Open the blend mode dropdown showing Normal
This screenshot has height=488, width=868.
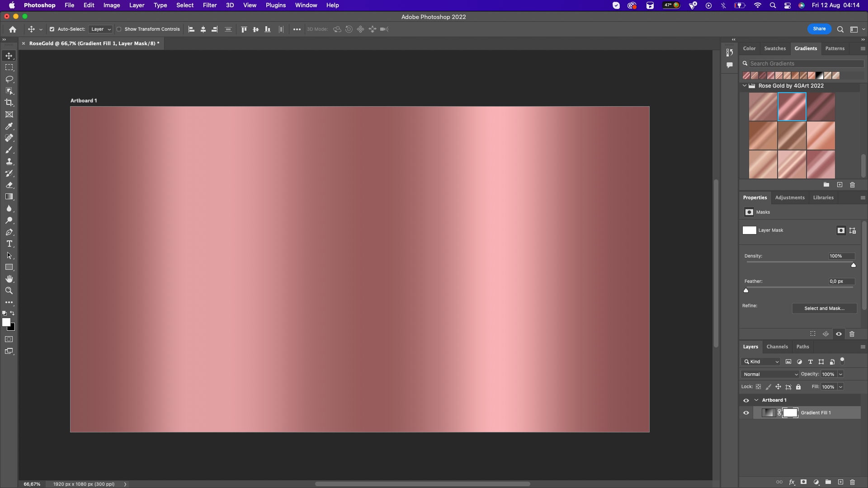coord(769,374)
